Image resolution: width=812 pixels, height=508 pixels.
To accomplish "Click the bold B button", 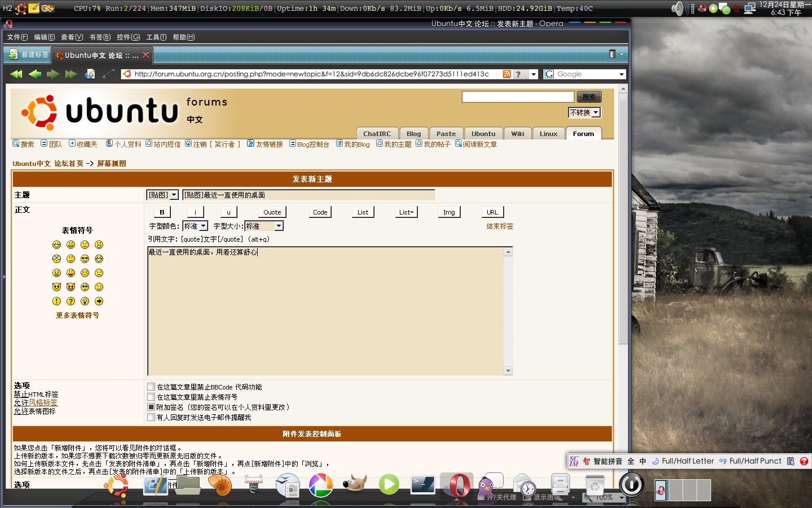I will click(x=162, y=212).
